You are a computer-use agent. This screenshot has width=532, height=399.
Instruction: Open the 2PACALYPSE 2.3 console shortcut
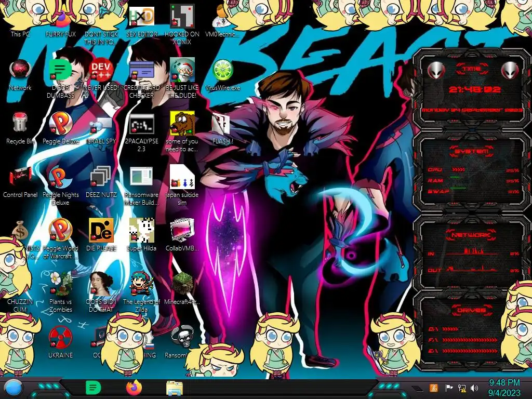(142, 124)
